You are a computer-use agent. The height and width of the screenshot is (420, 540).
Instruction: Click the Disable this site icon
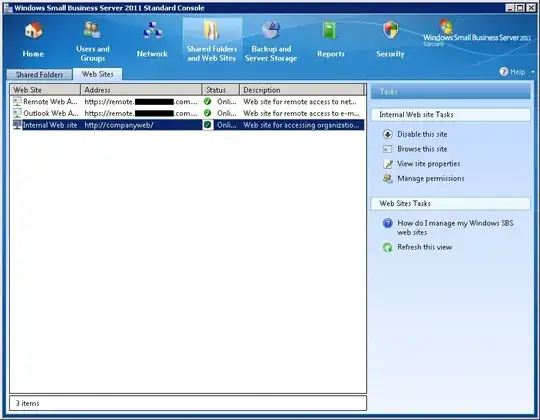coord(388,134)
